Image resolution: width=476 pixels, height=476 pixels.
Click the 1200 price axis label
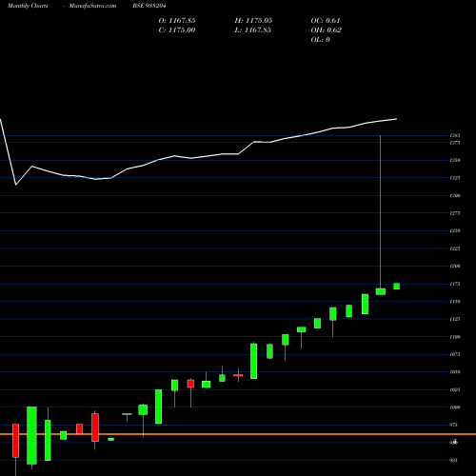click(455, 266)
